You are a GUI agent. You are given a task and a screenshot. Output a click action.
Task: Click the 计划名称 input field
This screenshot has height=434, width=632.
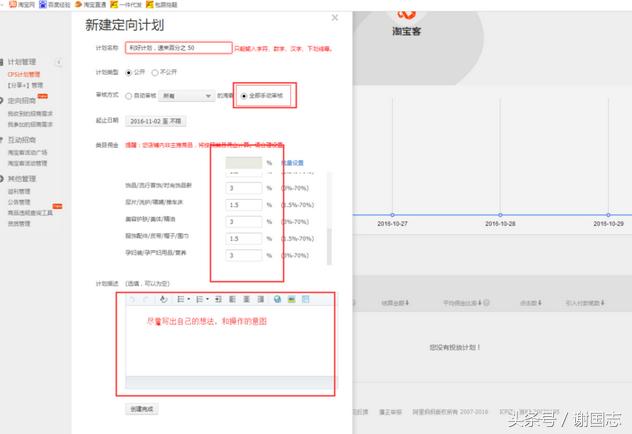(179, 48)
